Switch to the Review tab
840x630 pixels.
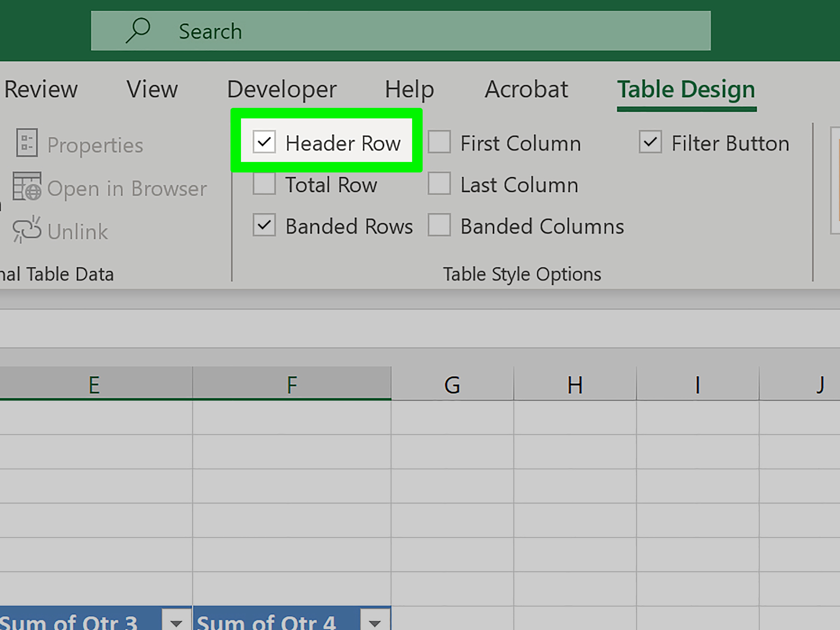coord(41,90)
